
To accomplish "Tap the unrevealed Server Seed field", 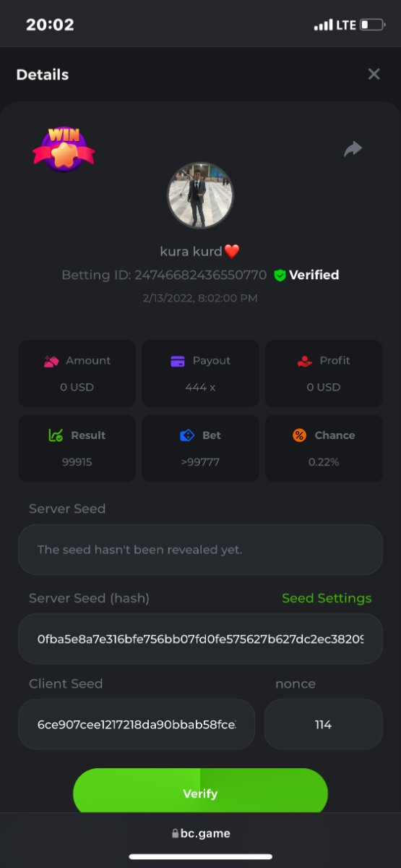I will [x=200, y=550].
